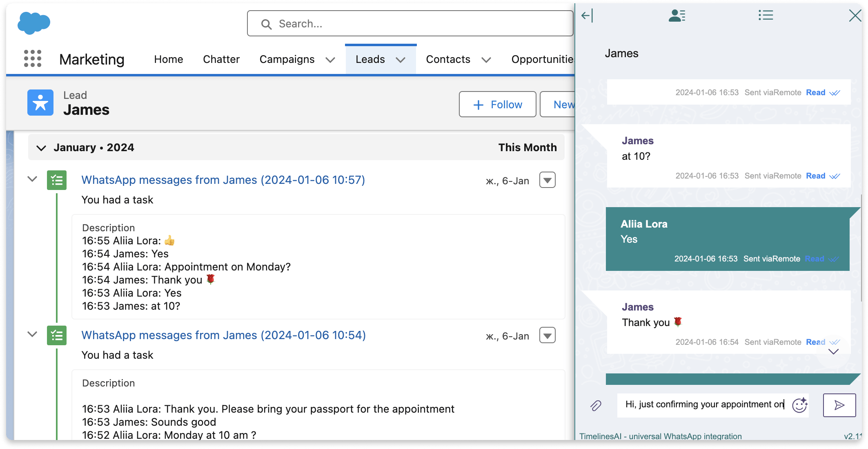This screenshot has height=449, width=868.
Task: Collapse the WhatsApp panel with the back arrow
Action: click(587, 16)
